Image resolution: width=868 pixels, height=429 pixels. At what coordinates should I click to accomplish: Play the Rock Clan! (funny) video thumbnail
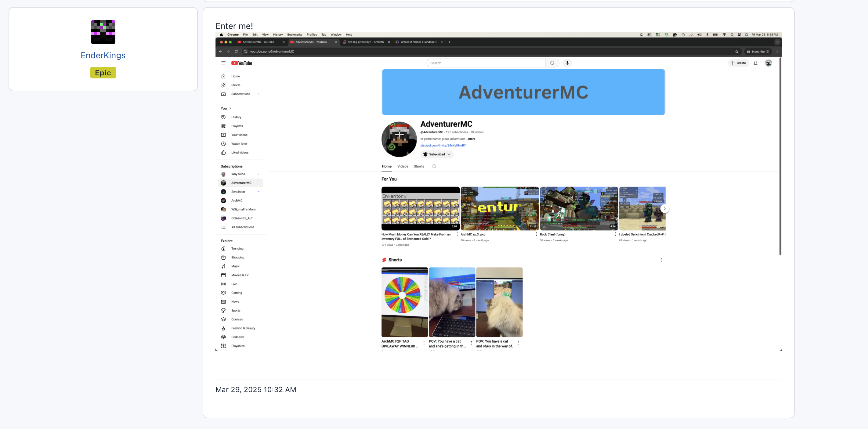[579, 208]
